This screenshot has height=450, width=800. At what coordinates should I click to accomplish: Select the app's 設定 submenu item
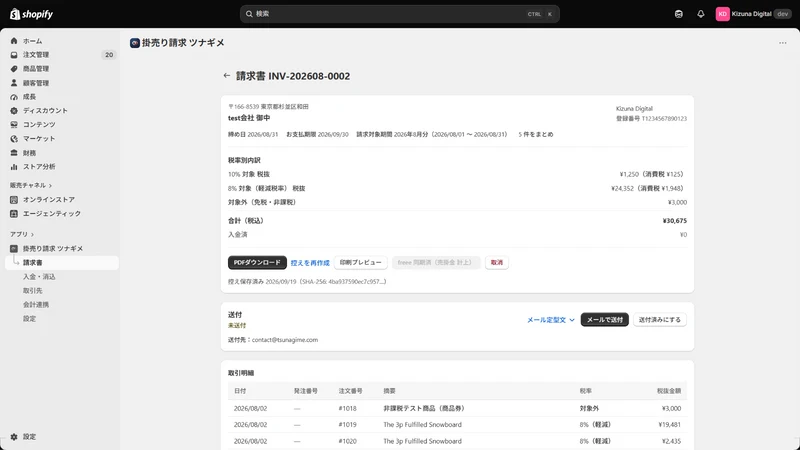pos(29,318)
